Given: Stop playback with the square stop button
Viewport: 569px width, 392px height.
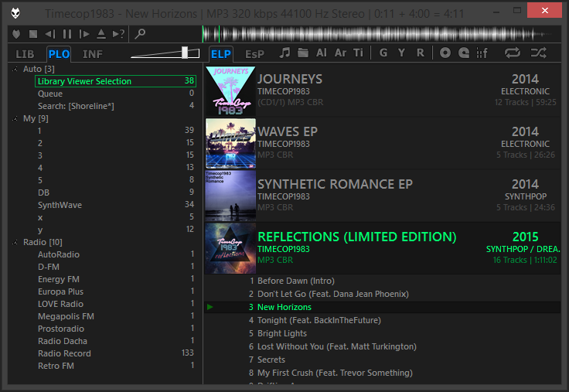Looking at the screenshot, I should coord(33,34).
